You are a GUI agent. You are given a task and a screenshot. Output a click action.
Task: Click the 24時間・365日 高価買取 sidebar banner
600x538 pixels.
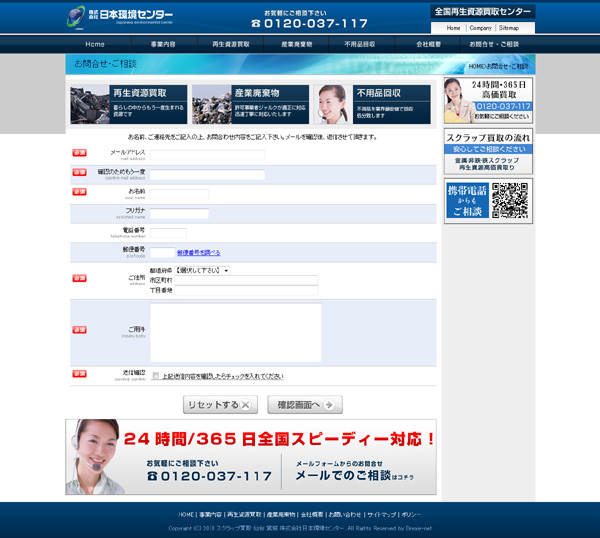[x=488, y=100]
